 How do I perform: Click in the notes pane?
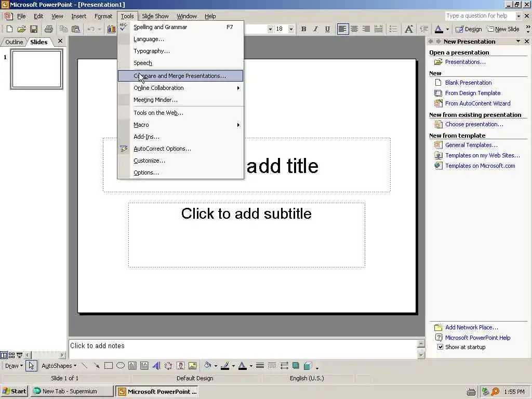point(243,349)
